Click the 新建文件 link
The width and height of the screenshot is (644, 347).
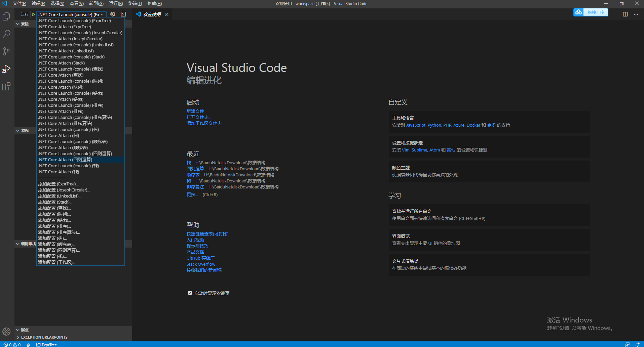pyautogui.click(x=195, y=111)
